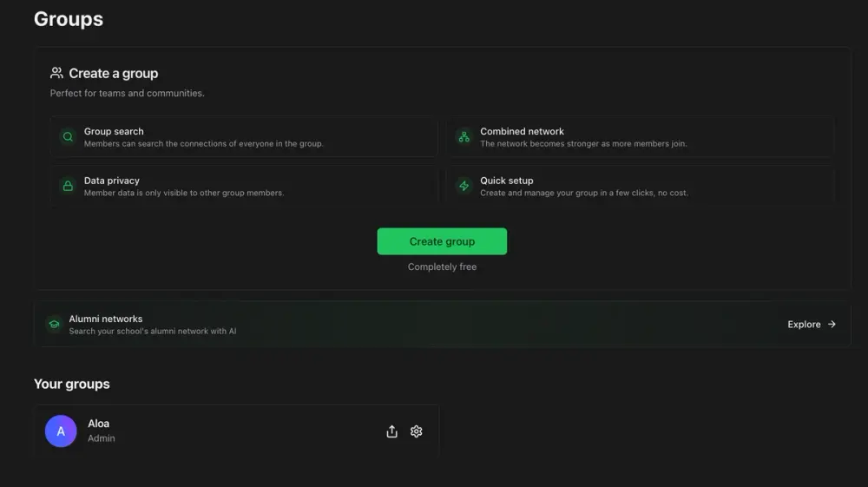Click the Group search magnifier icon
This screenshot has width=868, height=487.
click(x=68, y=136)
